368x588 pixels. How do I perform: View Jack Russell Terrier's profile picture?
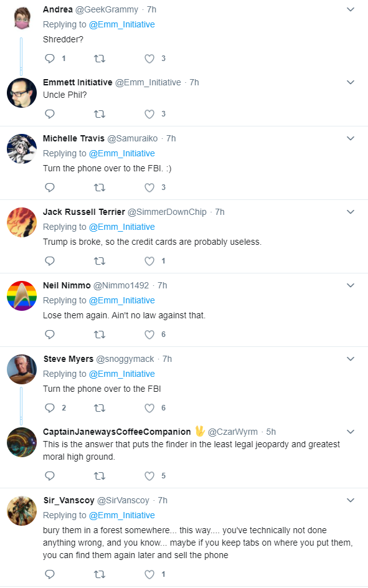22,222
